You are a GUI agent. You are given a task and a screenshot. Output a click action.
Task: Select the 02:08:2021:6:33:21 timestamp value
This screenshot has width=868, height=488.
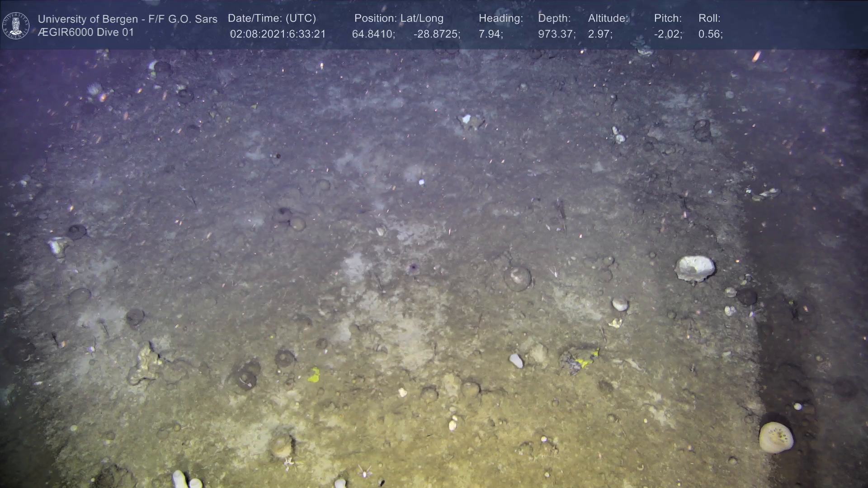pos(278,34)
